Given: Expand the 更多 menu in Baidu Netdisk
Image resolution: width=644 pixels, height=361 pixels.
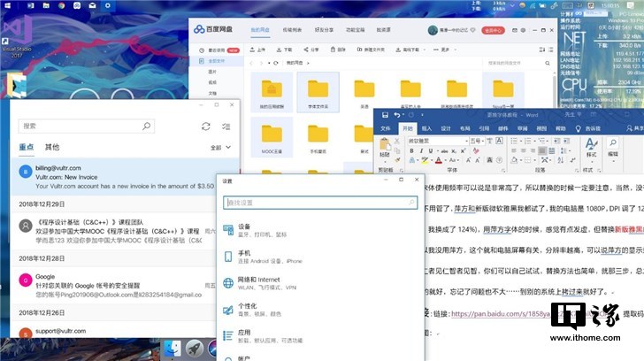Looking at the screenshot, I should coord(445,50).
